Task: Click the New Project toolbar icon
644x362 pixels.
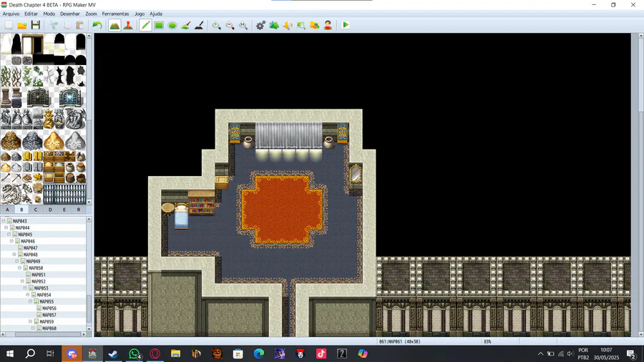Action: click(9, 25)
